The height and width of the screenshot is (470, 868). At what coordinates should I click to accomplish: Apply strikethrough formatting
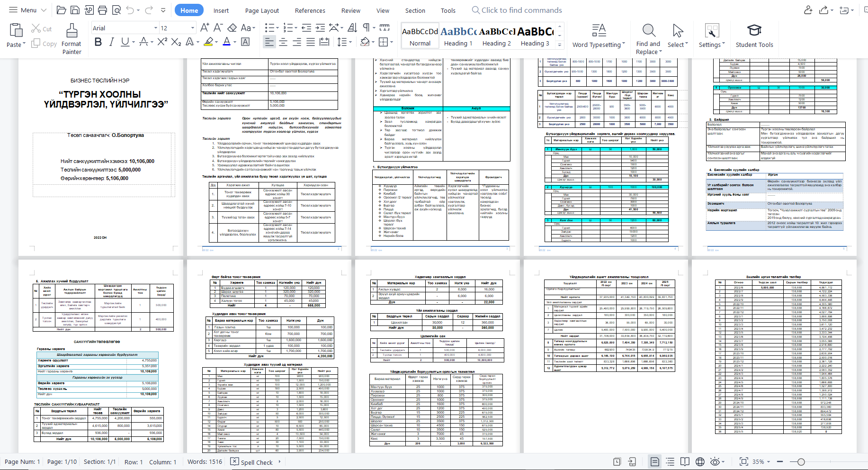click(x=144, y=42)
